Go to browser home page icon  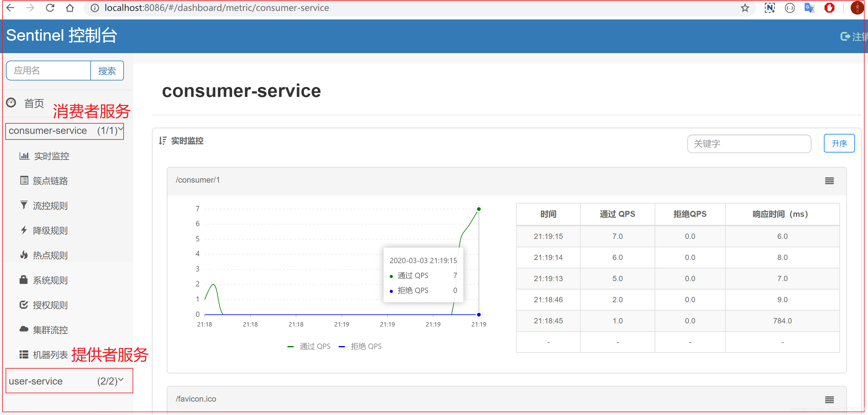click(70, 8)
